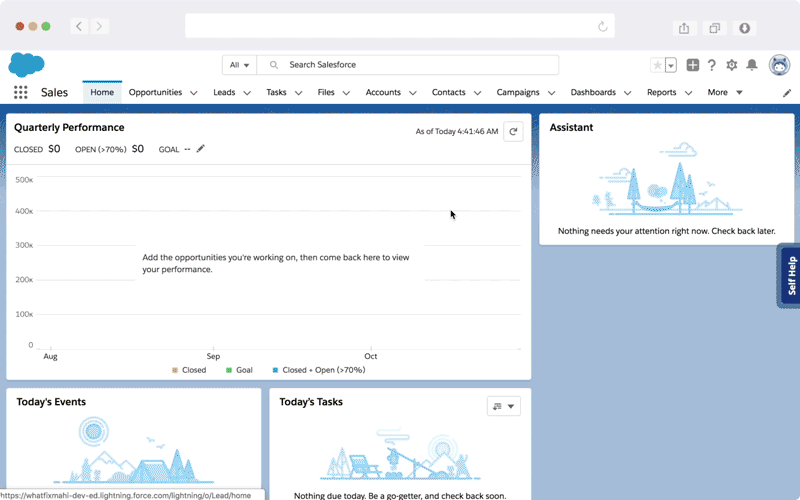Click the Assistant panel heading

571,128
